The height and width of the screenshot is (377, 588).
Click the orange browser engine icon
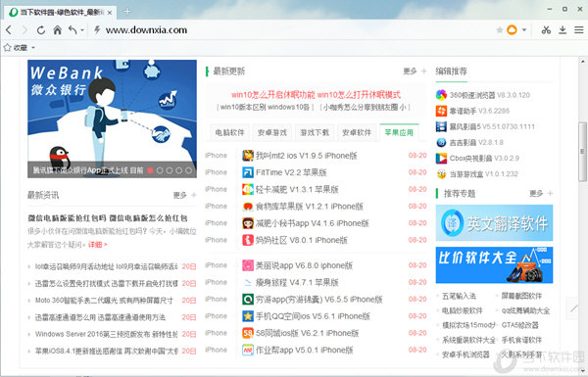(512, 30)
